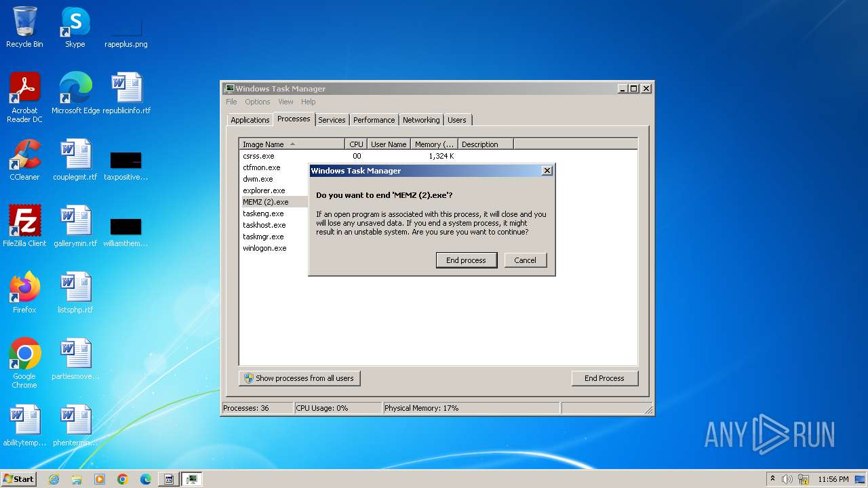Launch Google Chrome desktop shortcut
This screenshot has height=488, width=868.
click(x=24, y=363)
